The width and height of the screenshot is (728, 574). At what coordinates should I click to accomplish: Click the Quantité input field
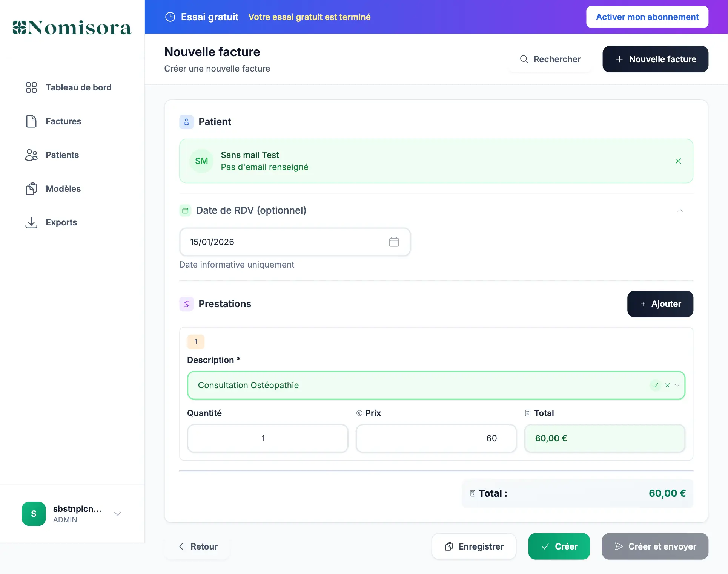coord(267,438)
